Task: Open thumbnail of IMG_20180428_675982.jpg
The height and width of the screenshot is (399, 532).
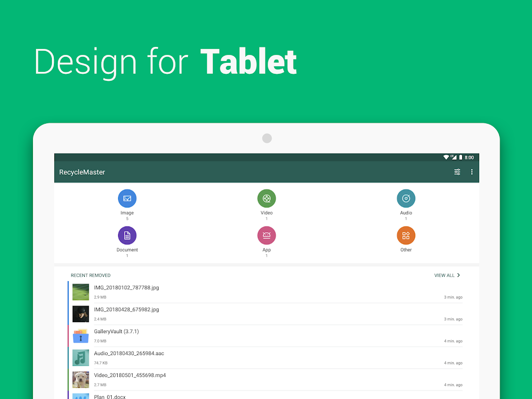Action: click(81, 314)
